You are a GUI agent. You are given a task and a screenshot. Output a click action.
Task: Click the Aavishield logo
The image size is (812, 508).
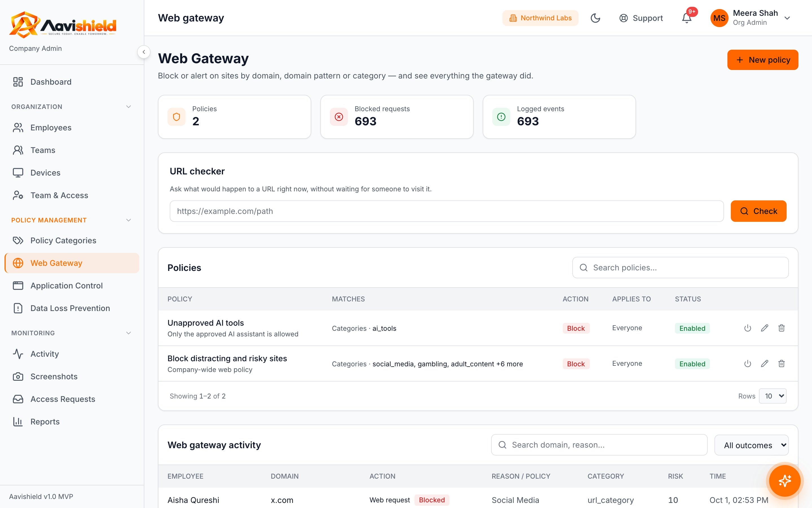click(63, 25)
